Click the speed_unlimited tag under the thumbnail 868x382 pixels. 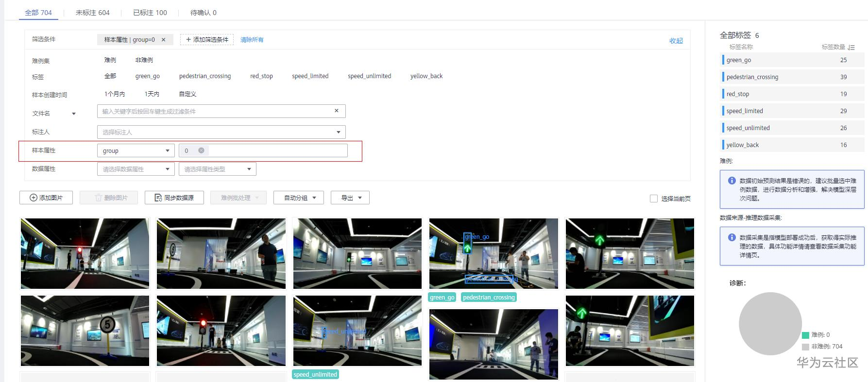[x=315, y=375]
